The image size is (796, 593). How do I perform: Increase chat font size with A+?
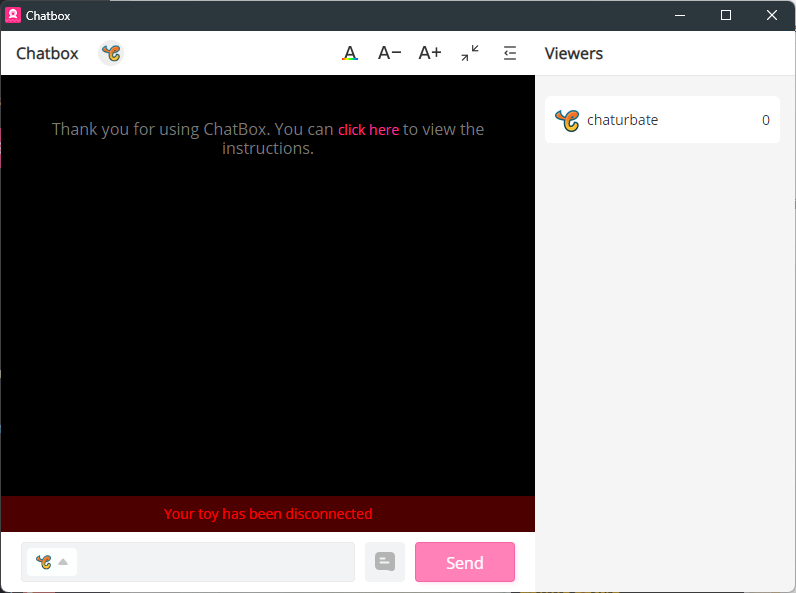pyautogui.click(x=430, y=54)
